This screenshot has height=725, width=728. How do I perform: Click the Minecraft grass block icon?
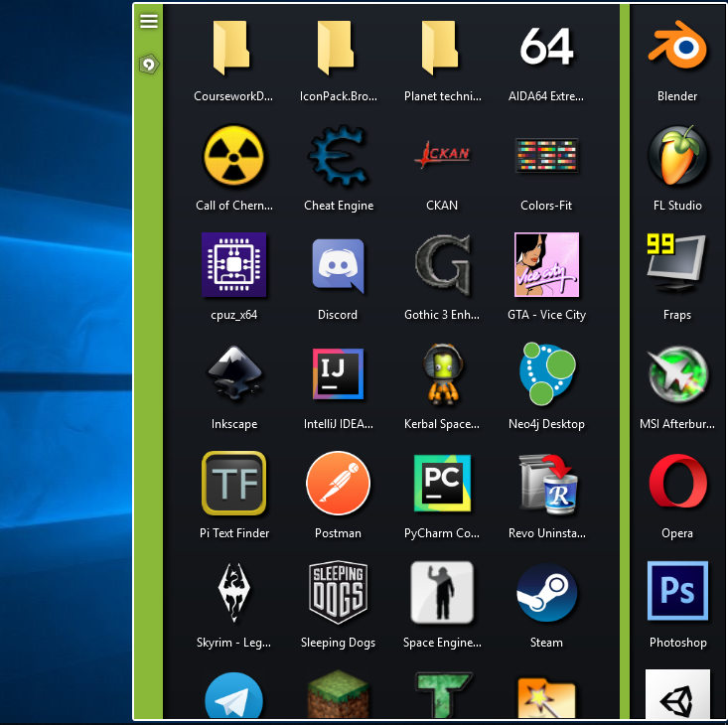338,694
